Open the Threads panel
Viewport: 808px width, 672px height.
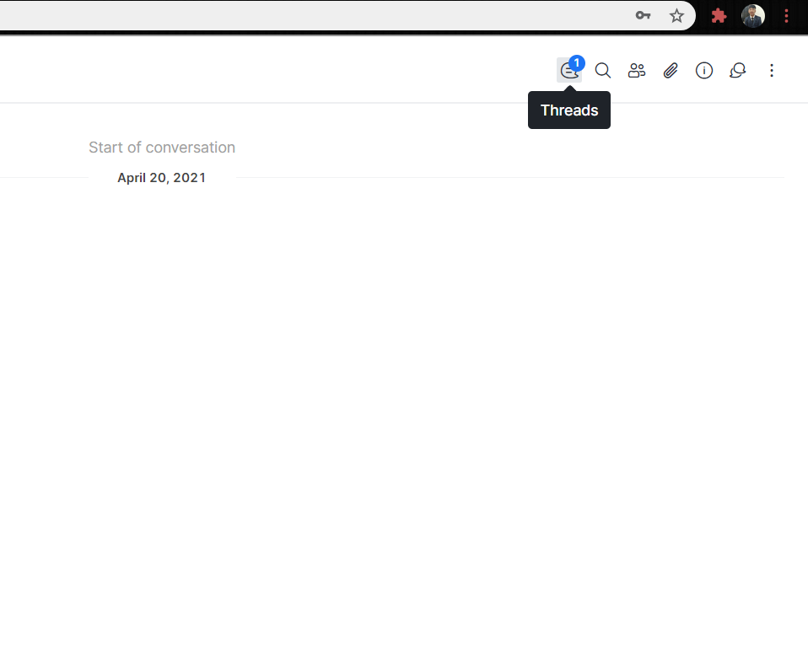tap(569, 70)
